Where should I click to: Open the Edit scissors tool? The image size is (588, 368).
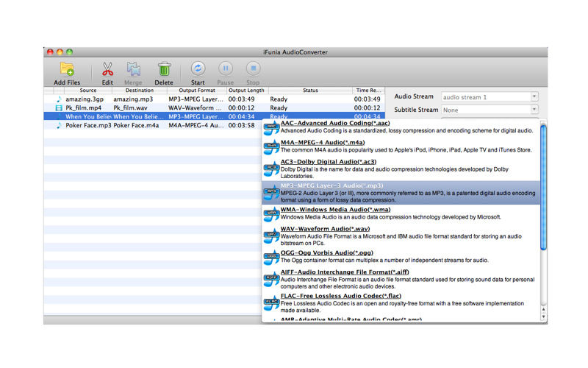[x=107, y=69]
